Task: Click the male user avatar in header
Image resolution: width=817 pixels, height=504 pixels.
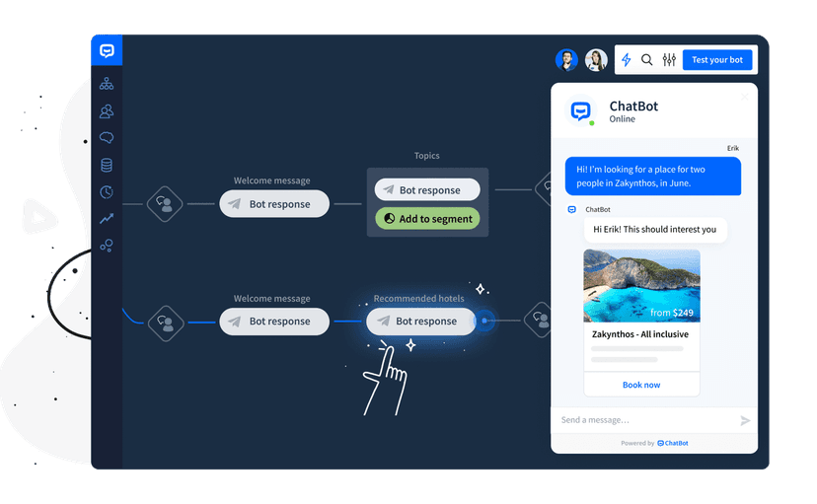Action: pos(566,60)
